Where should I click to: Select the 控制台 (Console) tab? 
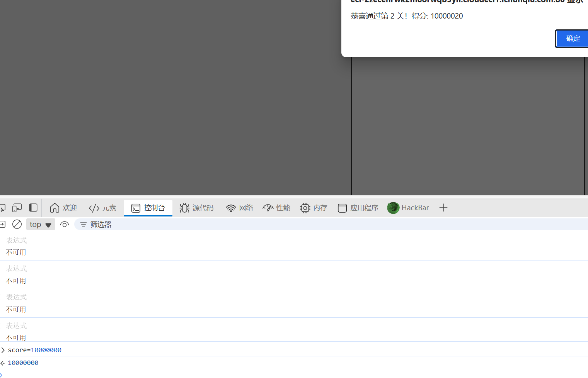pyautogui.click(x=148, y=208)
